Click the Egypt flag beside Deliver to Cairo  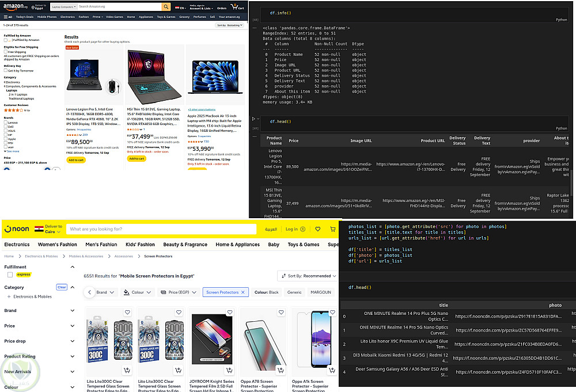point(39,229)
